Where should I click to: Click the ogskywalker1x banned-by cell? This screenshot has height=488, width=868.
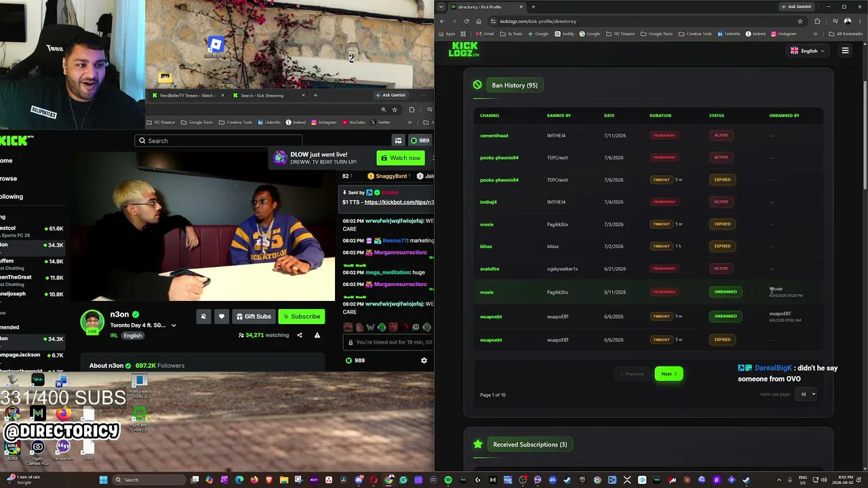coord(563,269)
